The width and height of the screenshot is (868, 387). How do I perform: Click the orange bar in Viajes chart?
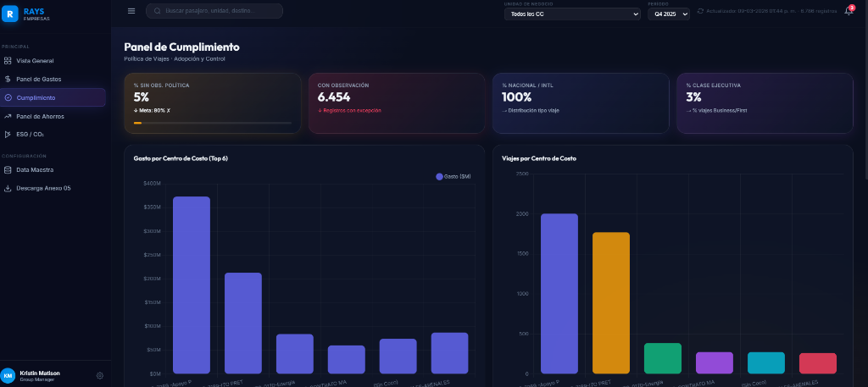point(610,302)
